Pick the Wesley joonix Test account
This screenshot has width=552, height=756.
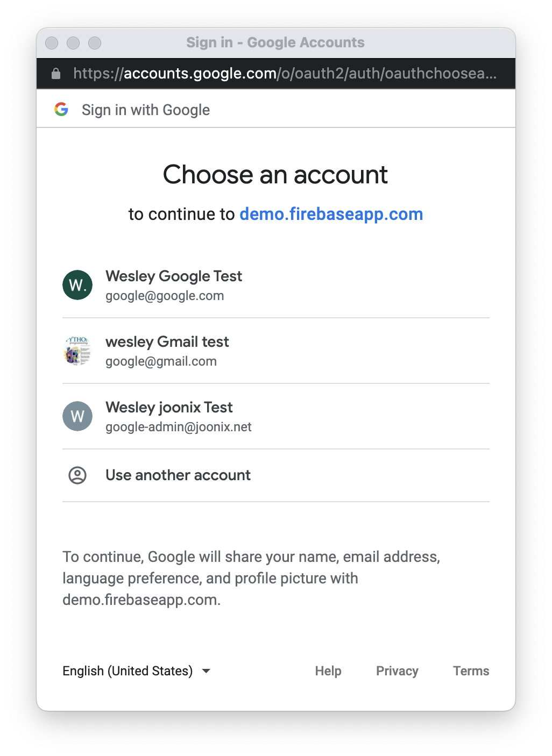coord(169,408)
